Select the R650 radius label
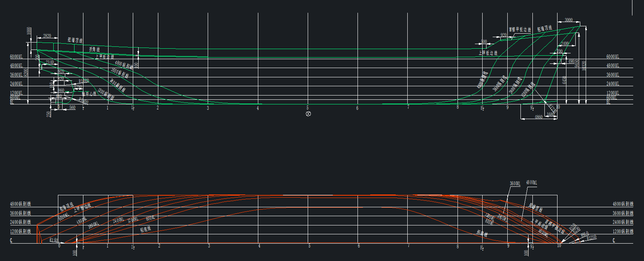 tap(585, 234)
